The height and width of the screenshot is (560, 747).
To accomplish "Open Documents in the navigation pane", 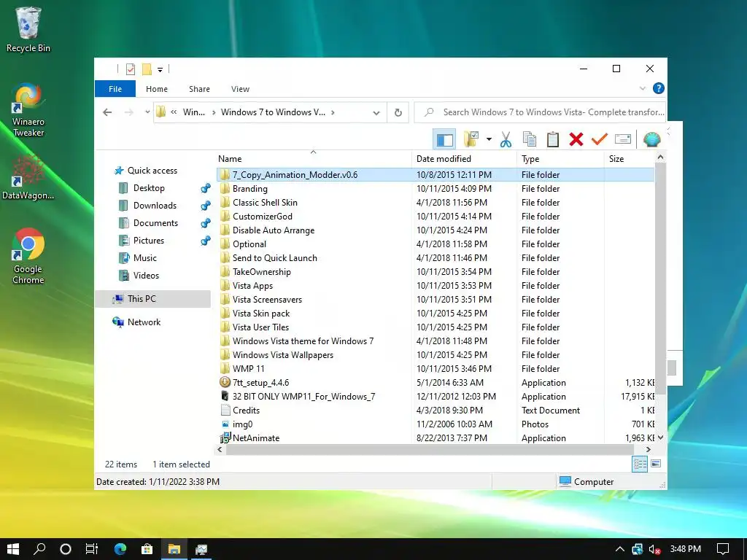I will 155,223.
